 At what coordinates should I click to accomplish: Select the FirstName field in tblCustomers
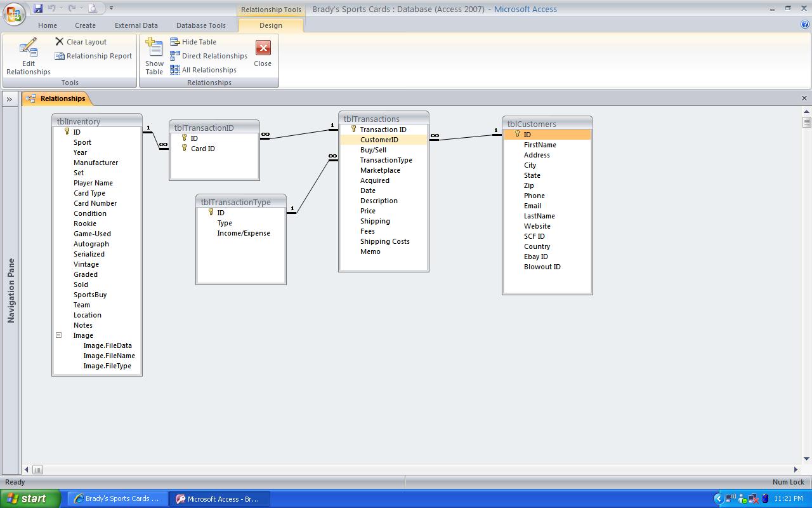[x=547, y=145]
